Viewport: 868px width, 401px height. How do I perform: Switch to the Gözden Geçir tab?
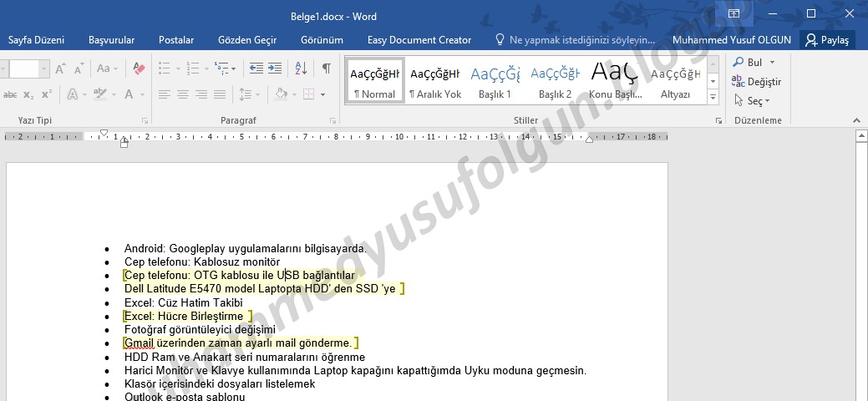pyautogui.click(x=247, y=40)
